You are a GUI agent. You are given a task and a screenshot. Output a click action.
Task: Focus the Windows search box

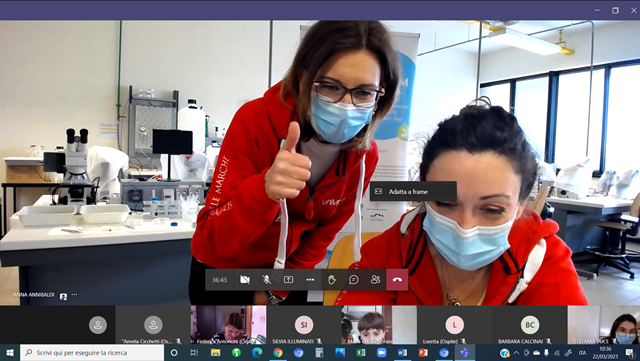[92, 352]
